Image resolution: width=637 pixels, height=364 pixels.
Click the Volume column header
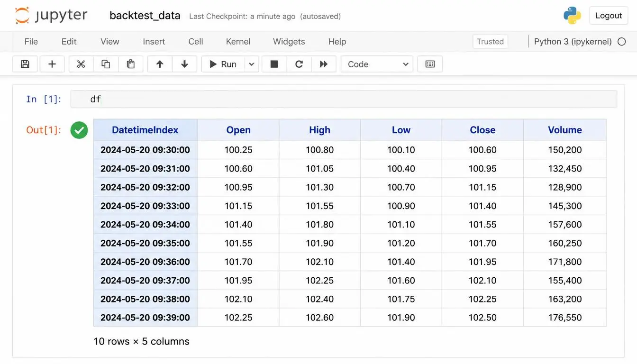(564, 130)
